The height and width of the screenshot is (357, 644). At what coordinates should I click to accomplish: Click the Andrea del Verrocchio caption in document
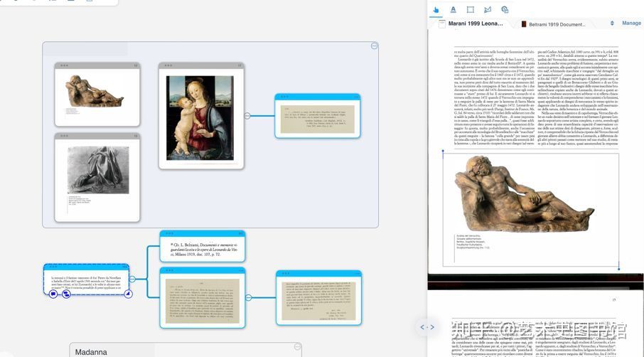[x=472, y=242]
